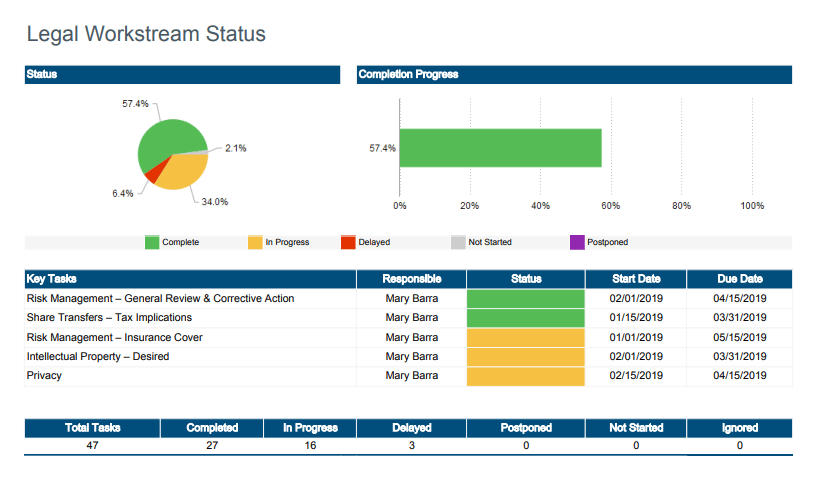
Task: Click the Ignored summary header
Action: point(739,428)
